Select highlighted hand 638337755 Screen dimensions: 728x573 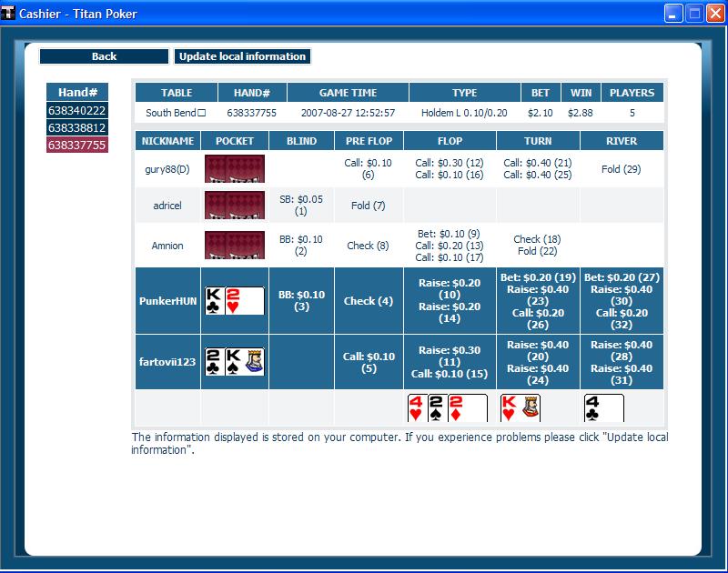77,145
